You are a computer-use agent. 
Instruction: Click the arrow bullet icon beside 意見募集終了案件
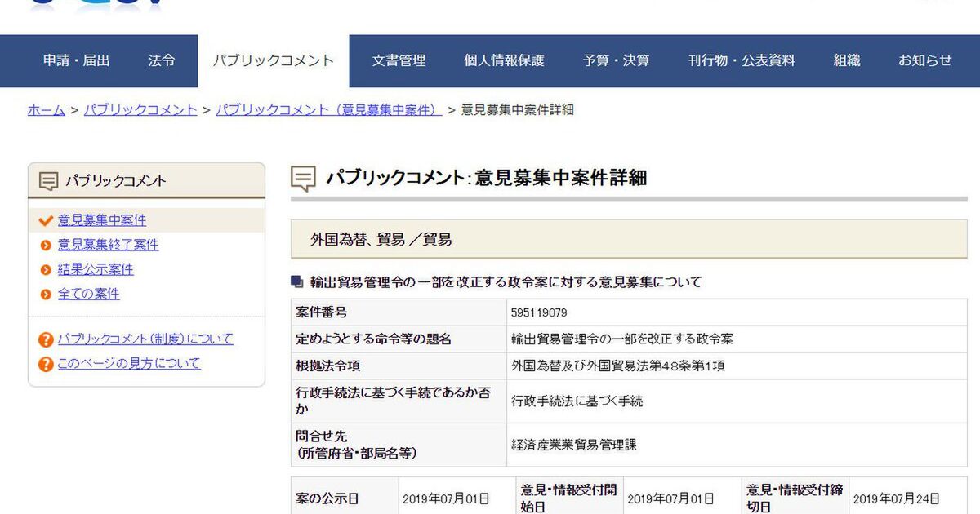point(46,245)
